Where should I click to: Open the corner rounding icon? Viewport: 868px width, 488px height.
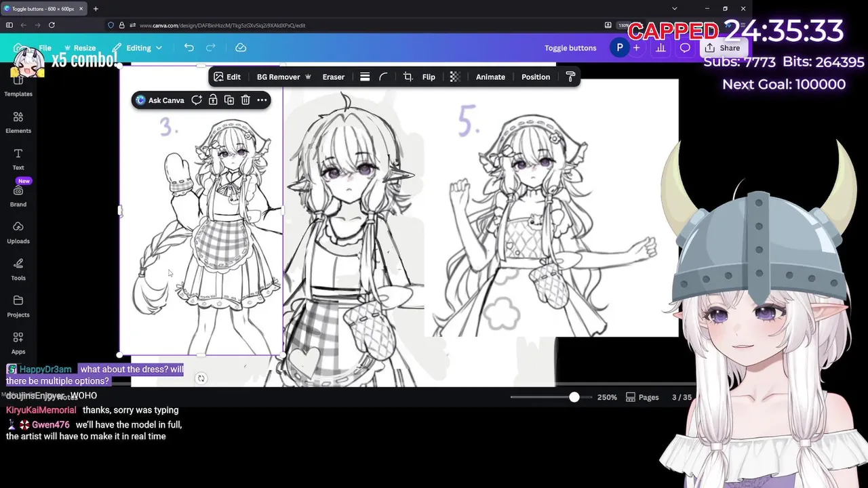click(x=383, y=77)
